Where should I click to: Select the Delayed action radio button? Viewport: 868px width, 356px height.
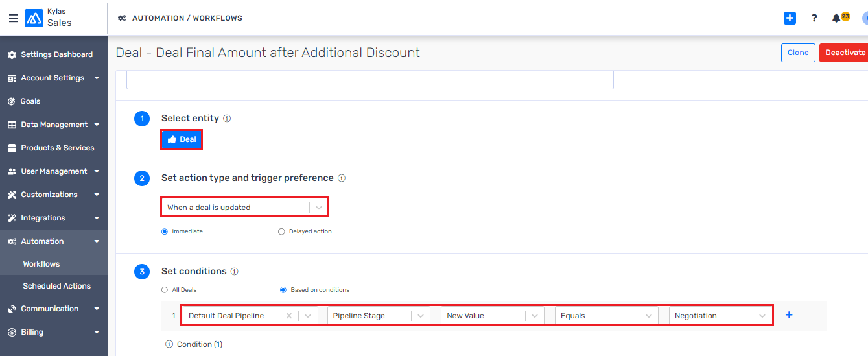click(x=281, y=231)
